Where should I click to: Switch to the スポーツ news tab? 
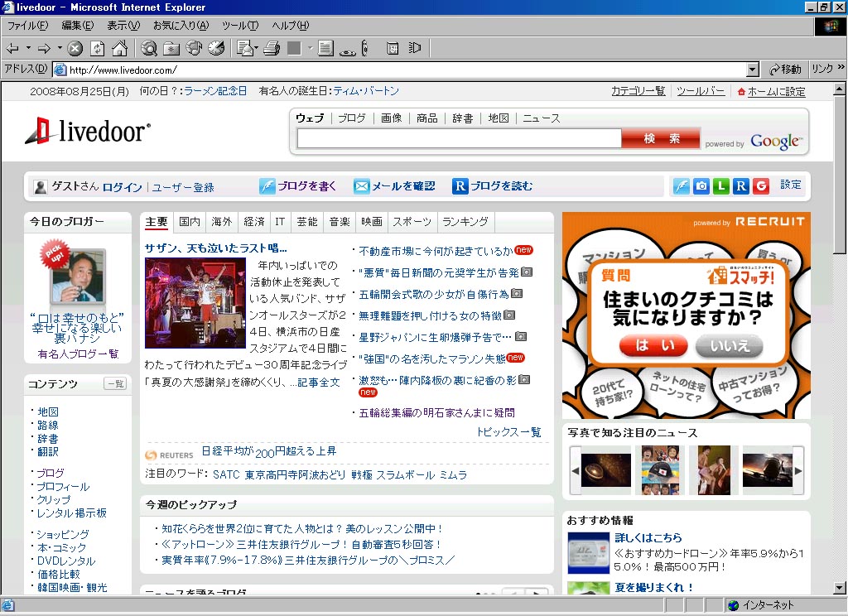412,222
